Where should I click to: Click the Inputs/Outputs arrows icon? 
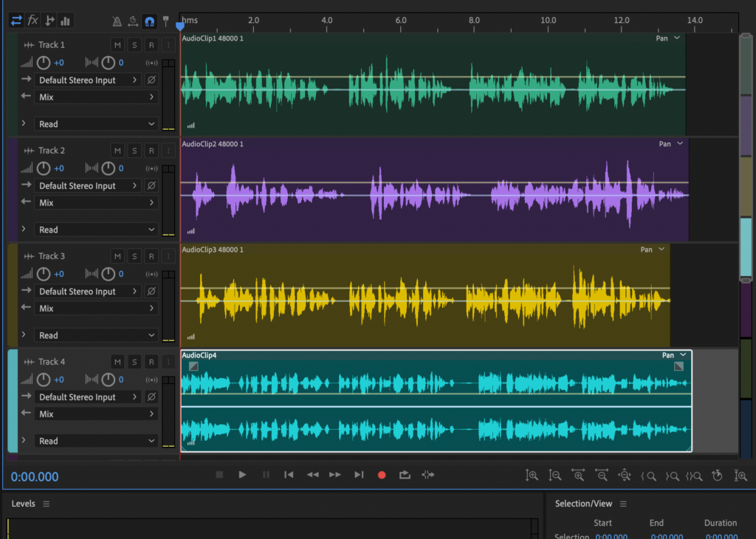(x=16, y=21)
